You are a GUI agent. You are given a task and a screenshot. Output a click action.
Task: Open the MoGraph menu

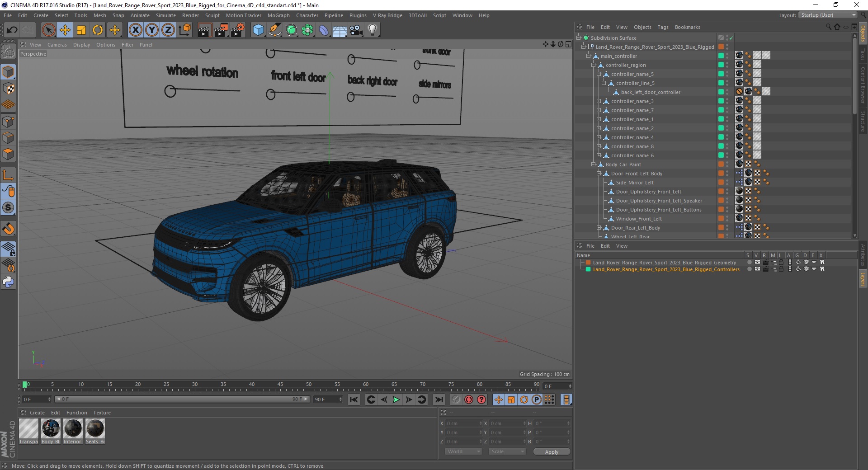click(278, 15)
